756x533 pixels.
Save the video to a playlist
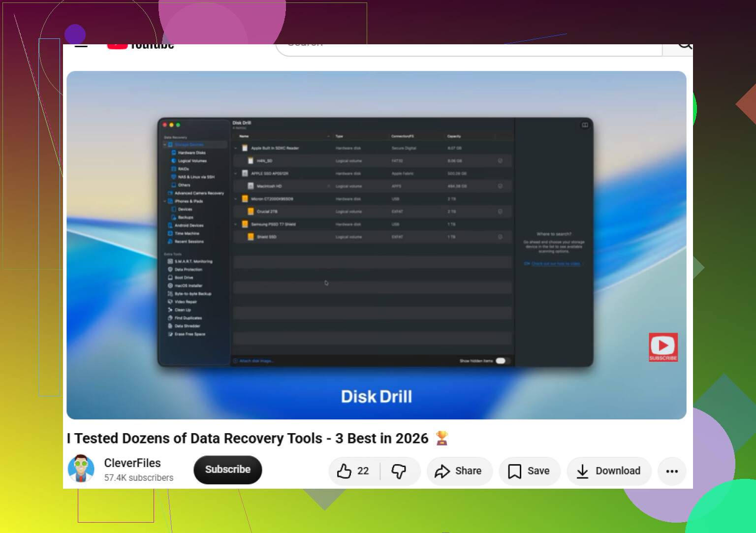pos(530,471)
